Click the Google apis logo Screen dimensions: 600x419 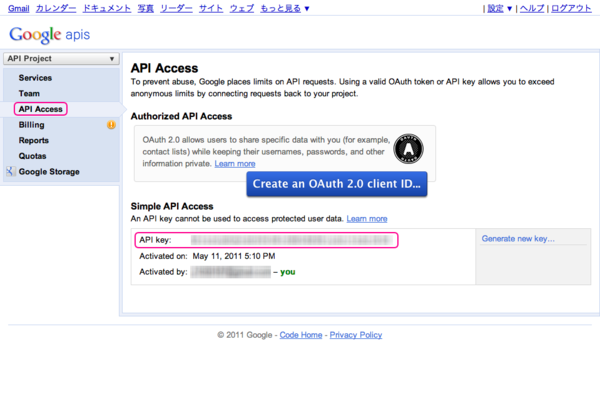click(x=50, y=35)
